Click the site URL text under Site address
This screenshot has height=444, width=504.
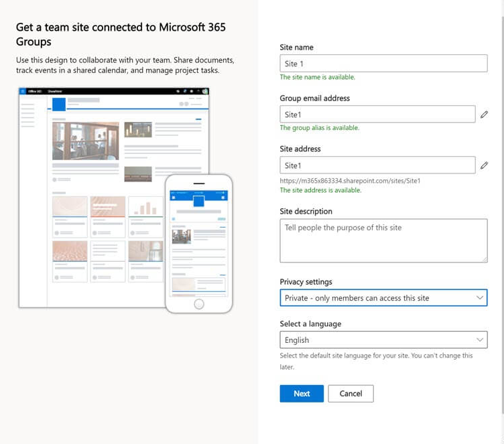[350, 181]
